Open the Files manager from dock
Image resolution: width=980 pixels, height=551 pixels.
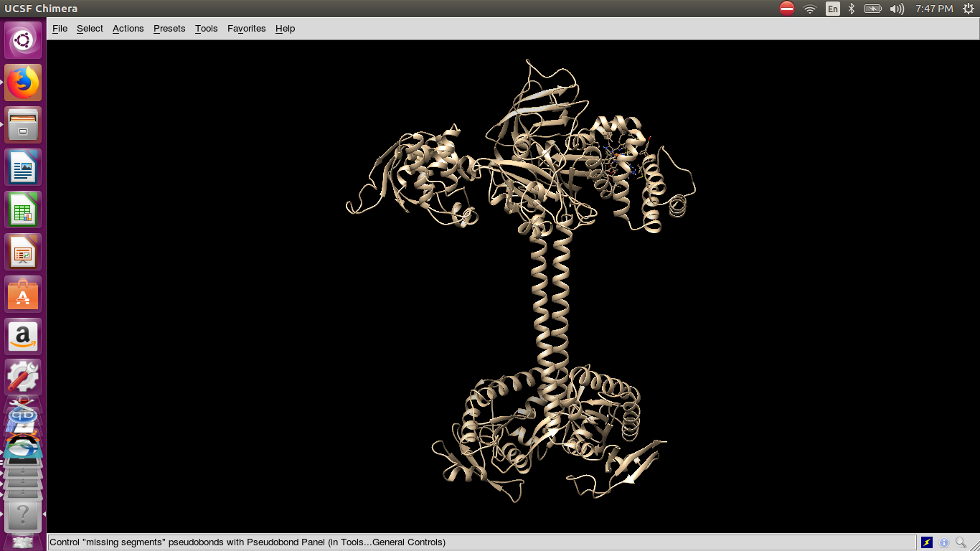pos(24,126)
